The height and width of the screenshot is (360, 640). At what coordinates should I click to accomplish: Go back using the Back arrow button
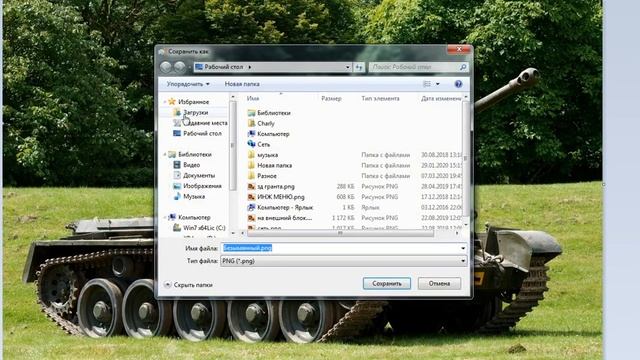165,67
